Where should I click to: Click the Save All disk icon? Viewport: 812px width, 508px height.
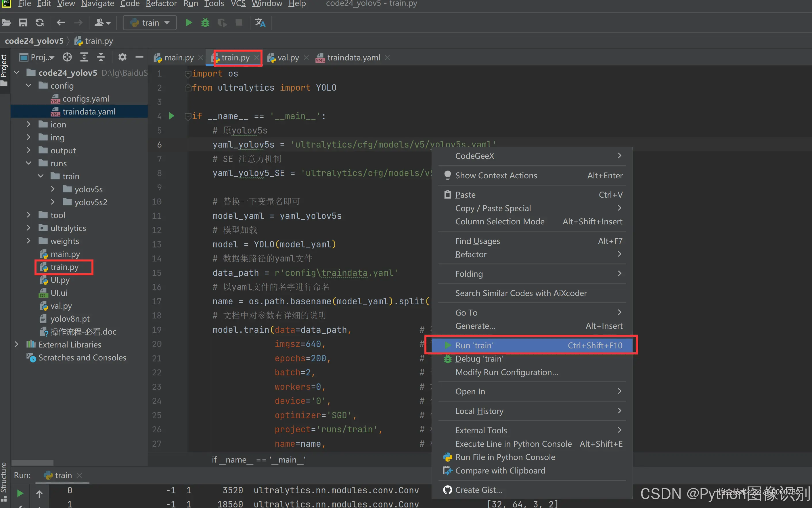pyautogui.click(x=23, y=22)
